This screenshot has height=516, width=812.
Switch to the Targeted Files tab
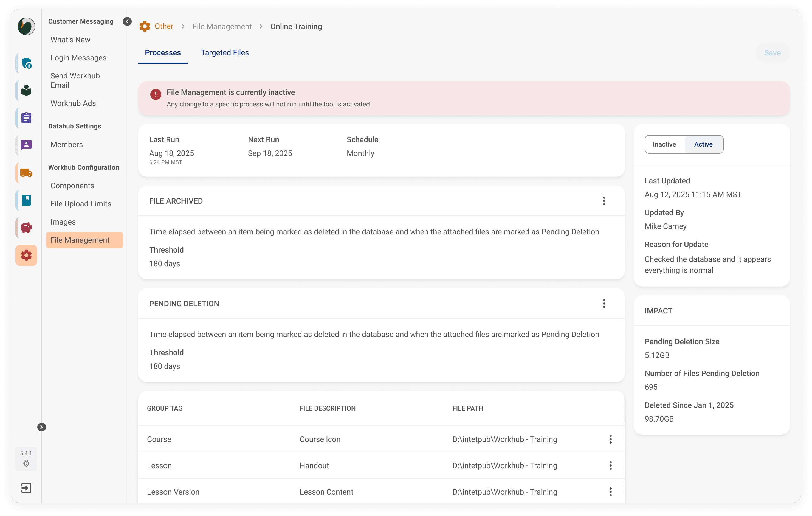pos(225,53)
